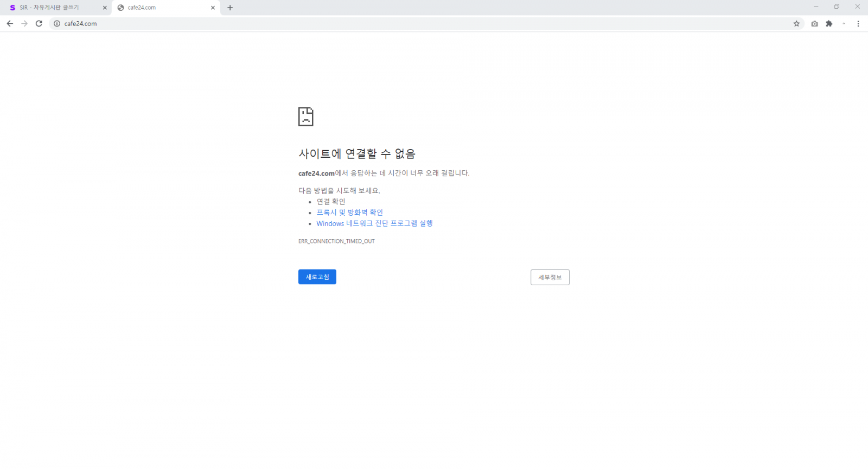Click the camera extension icon

point(814,23)
